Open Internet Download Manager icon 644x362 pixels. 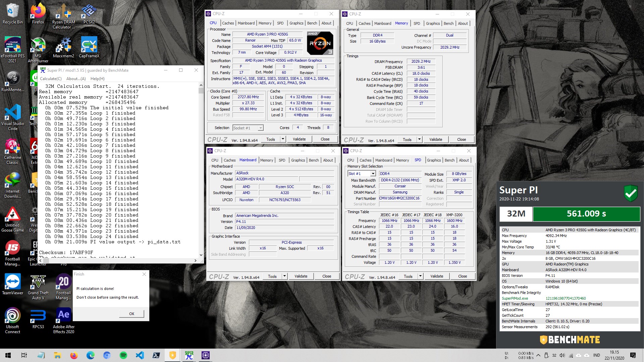(x=13, y=185)
